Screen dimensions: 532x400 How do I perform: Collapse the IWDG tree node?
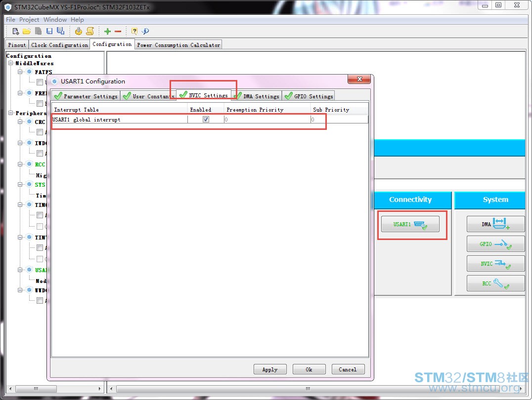(20, 143)
